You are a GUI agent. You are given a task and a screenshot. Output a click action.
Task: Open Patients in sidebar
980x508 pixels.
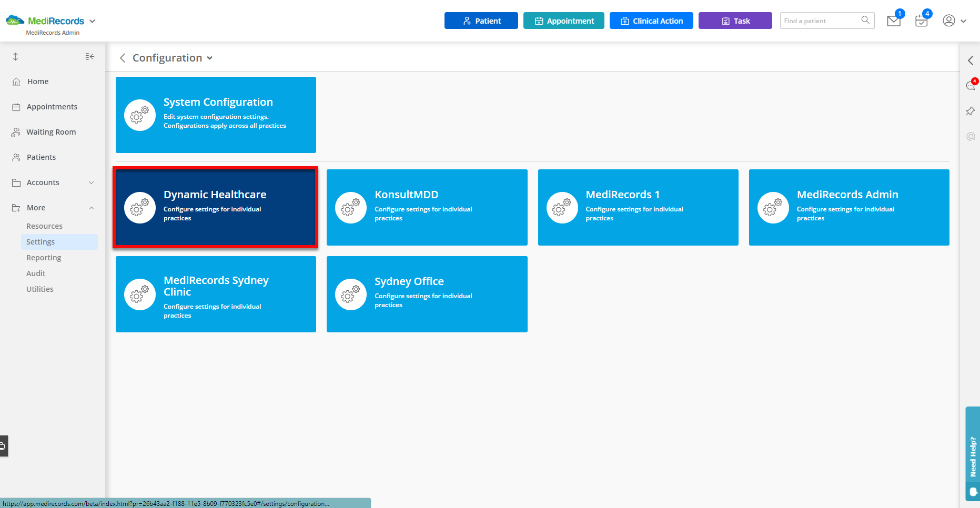pos(41,157)
